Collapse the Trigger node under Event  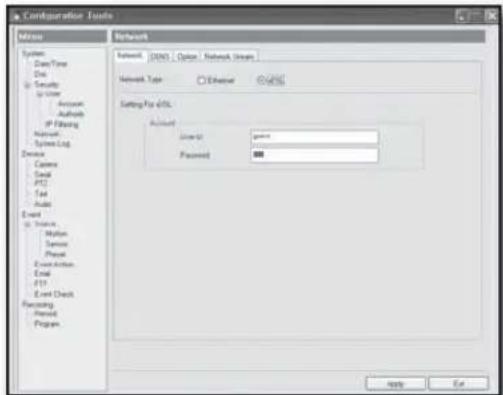pyautogui.click(x=28, y=224)
